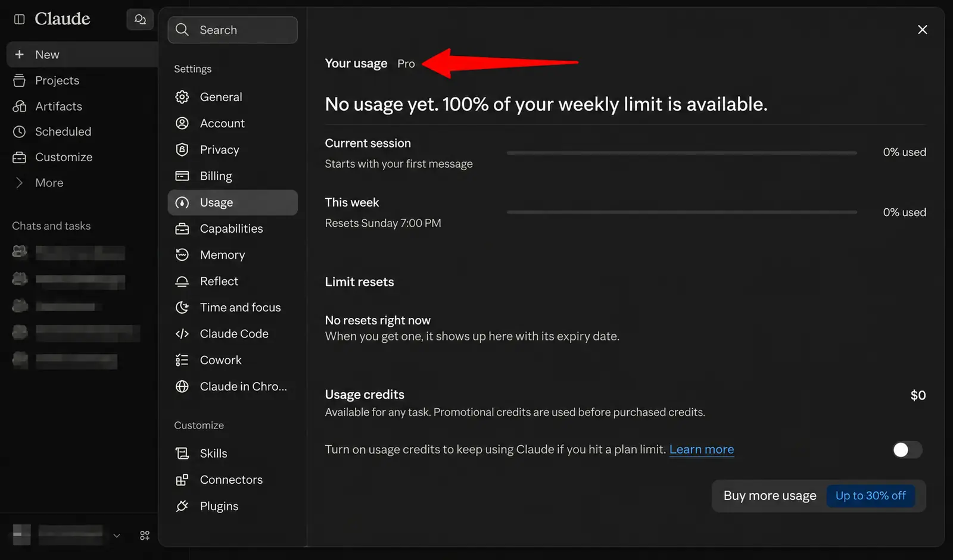953x560 pixels.
Task: Click the Current session usage bar
Action: (x=681, y=153)
